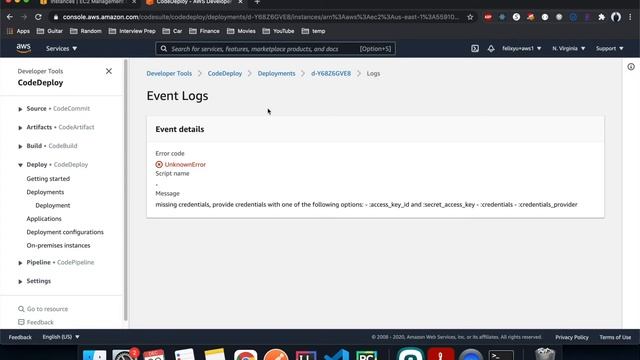Open the Finance bookmarks folder
The width and height of the screenshot is (640, 360).
point(204,31)
